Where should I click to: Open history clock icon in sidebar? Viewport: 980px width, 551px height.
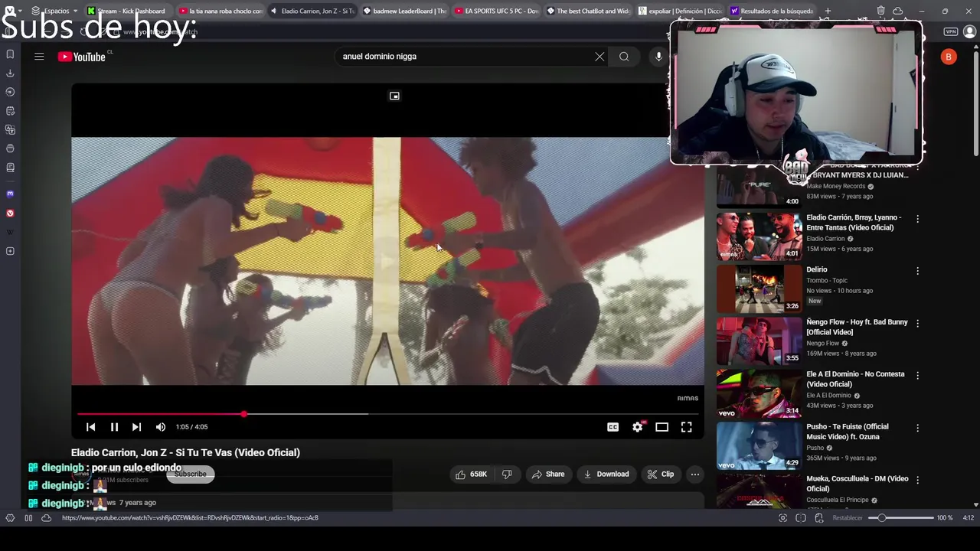(x=10, y=92)
